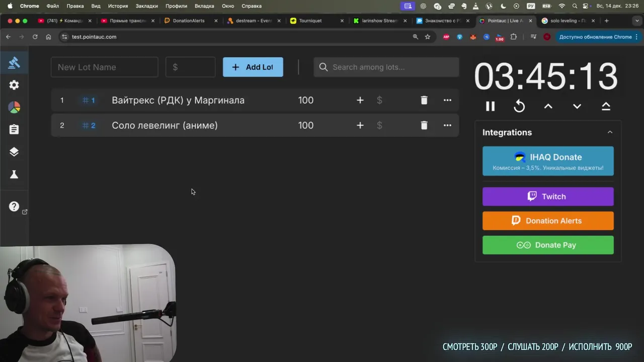Click the test.pointauc.com address bar
Screen dimensions: 644x362
247,37
